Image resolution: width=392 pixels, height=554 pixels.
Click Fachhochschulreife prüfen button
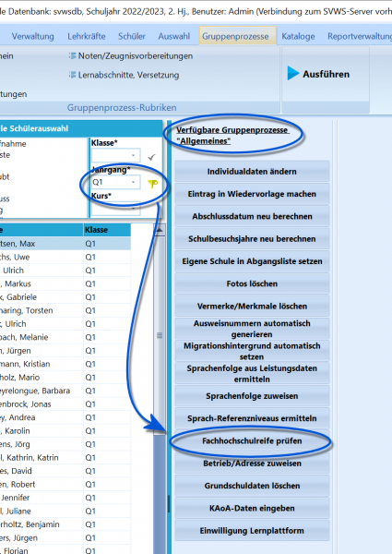252,441
